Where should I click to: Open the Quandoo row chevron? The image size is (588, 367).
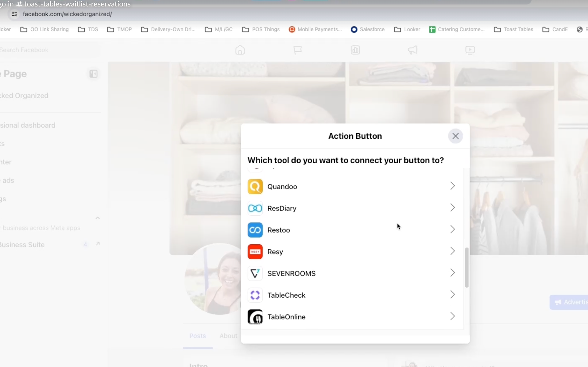[452, 186]
